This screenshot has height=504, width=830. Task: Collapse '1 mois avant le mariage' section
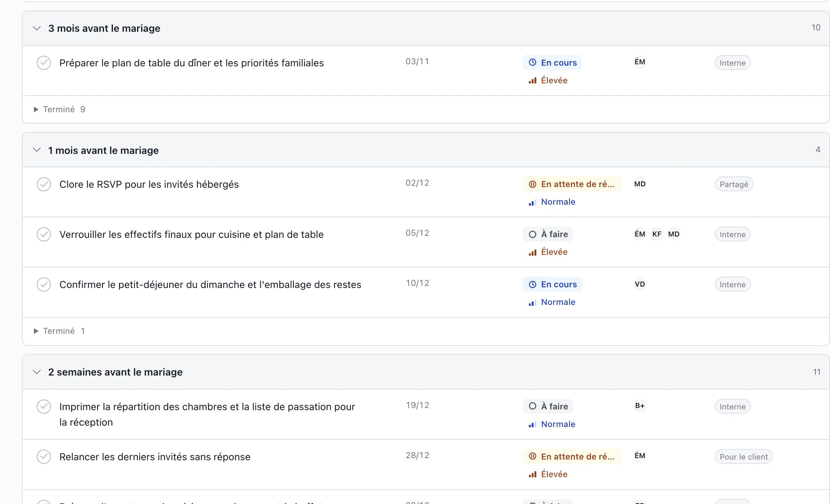tap(37, 150)
